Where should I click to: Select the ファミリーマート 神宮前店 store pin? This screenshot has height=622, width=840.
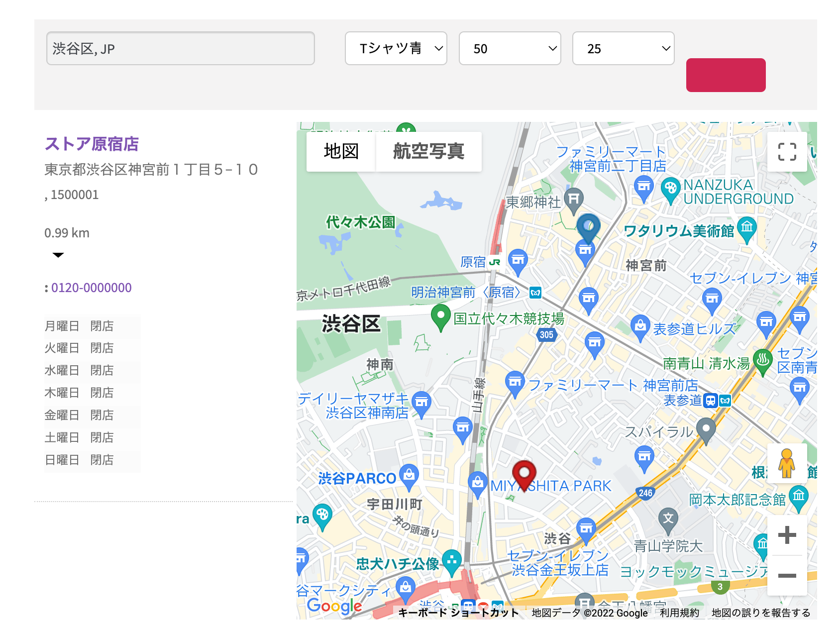[x=515, y=384]
